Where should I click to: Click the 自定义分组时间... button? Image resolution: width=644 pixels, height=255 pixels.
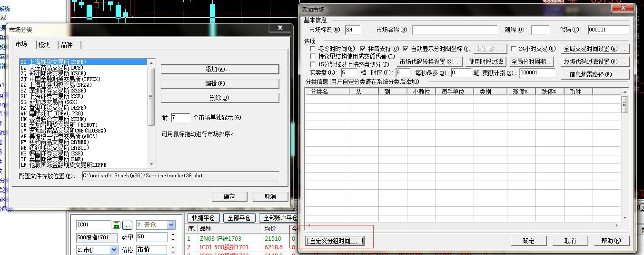pos(335,241)
